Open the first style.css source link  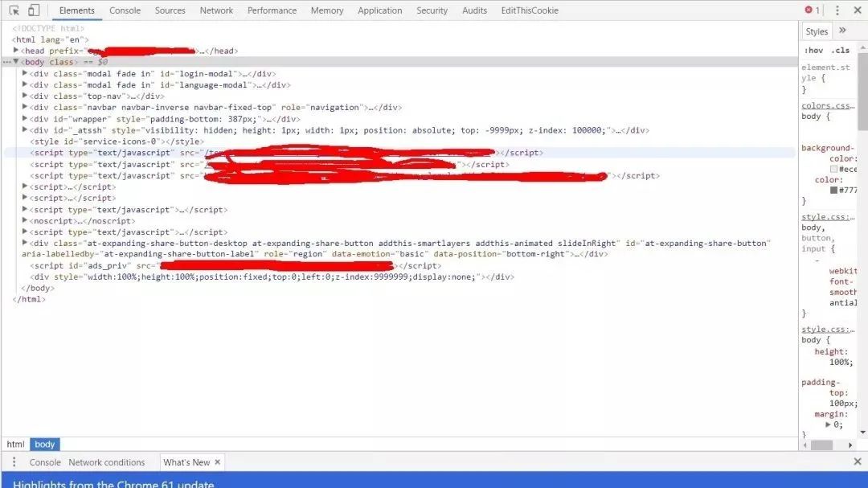(x=828, y=216)
